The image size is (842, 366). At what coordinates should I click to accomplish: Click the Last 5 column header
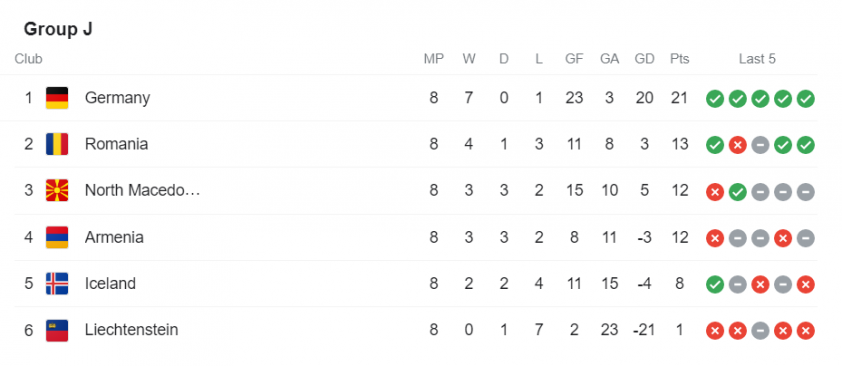coord(757,59)
